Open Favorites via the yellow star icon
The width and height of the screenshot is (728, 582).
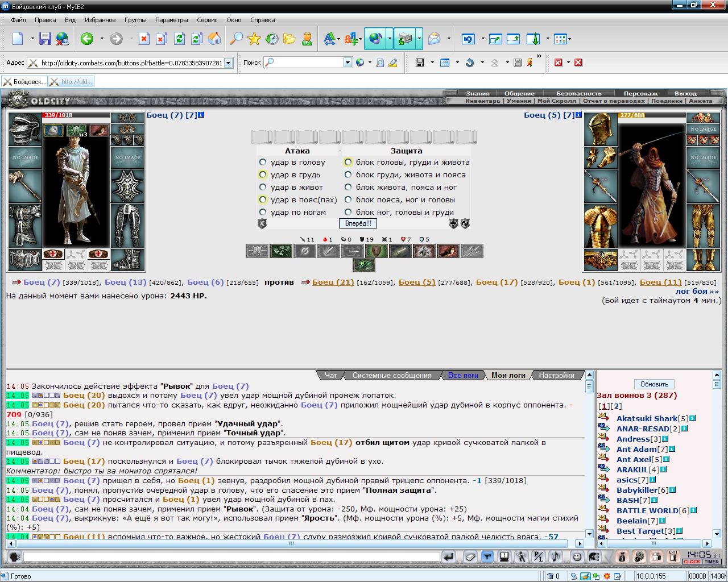(254, 39)
